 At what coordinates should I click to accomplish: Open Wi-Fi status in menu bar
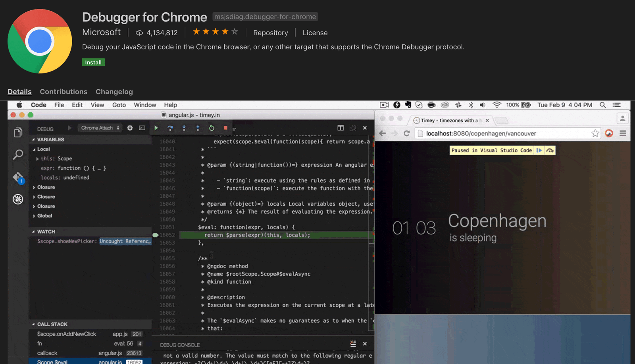coord(496,105)
